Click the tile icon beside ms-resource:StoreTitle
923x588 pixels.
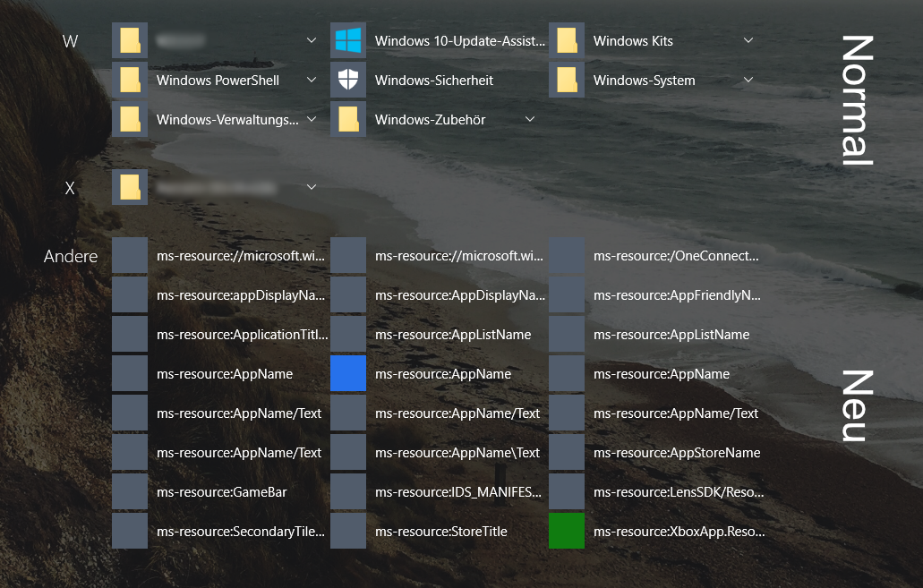click(348, 531)
